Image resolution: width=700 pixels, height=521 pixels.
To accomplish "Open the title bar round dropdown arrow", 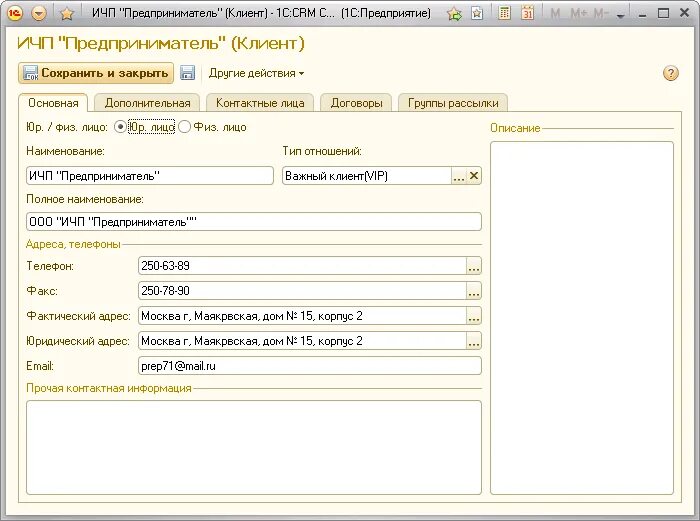I will tap(39, 13).
